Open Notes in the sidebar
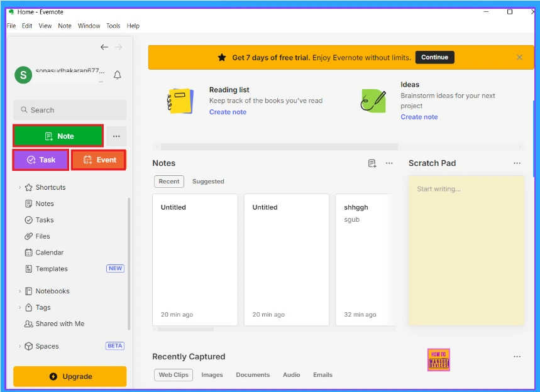Screen dimensions: 540x392 tap(45, 204)
